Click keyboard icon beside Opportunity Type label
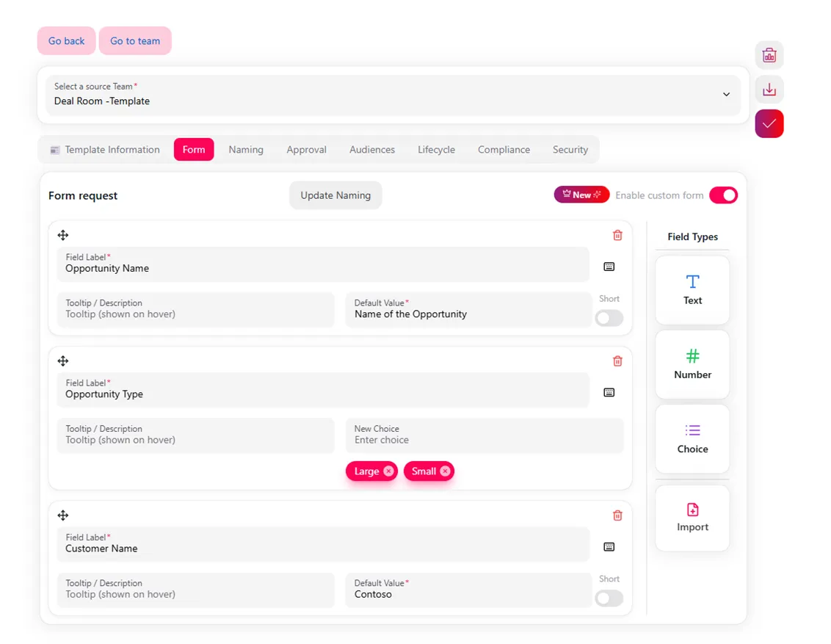 coord(609,392)
